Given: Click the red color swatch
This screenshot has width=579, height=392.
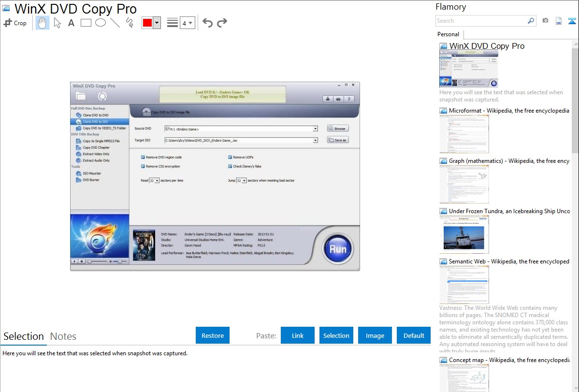Looking at the screenshot, I should tap(147, 23).
